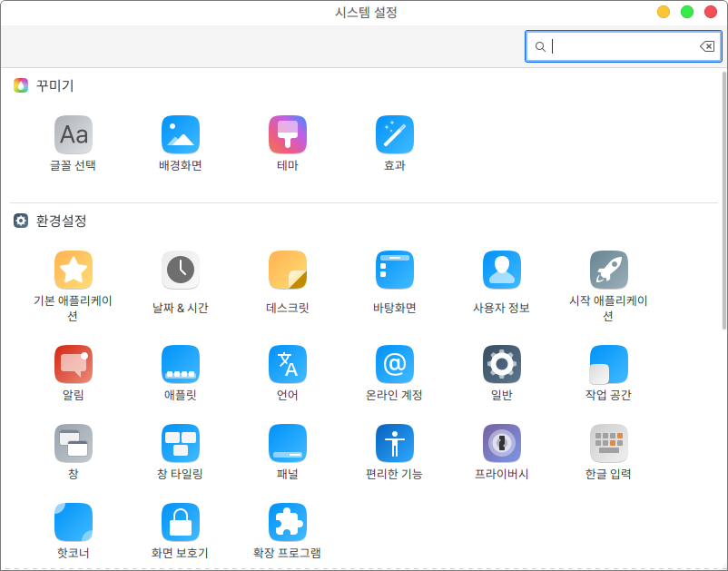
Task: Open 편리한 기능 accessibility settings
Action: click(394, 443)
